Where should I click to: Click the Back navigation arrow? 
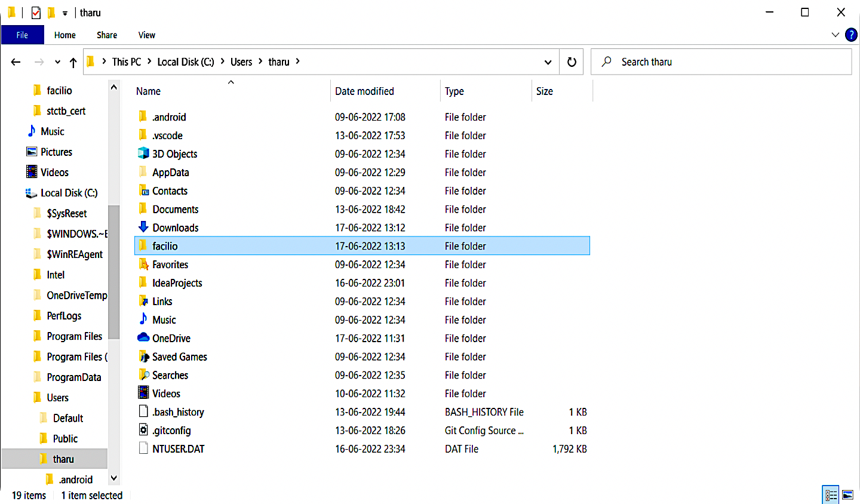click(16, 62)
